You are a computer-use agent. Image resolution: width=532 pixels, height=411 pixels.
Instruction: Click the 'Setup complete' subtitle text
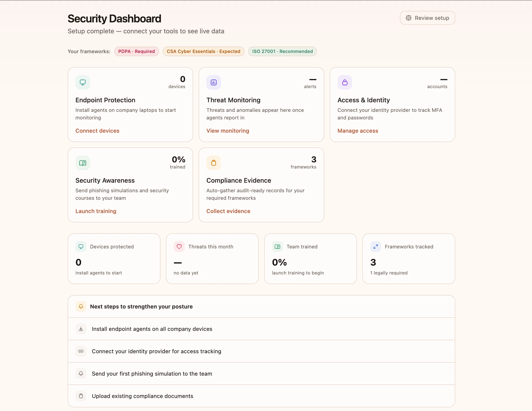(x=146, y=31)
